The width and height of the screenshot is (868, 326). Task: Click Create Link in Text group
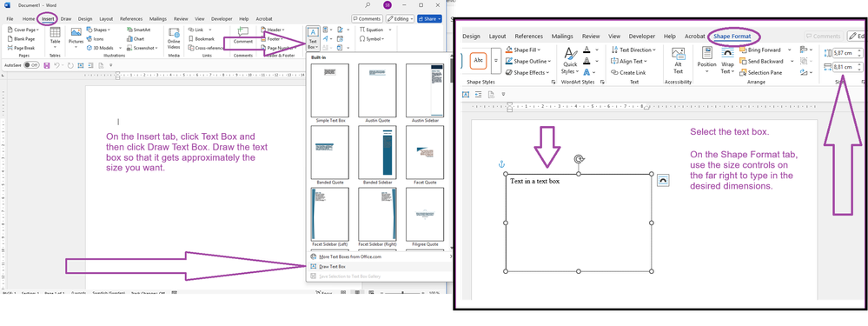pos(628,72)
